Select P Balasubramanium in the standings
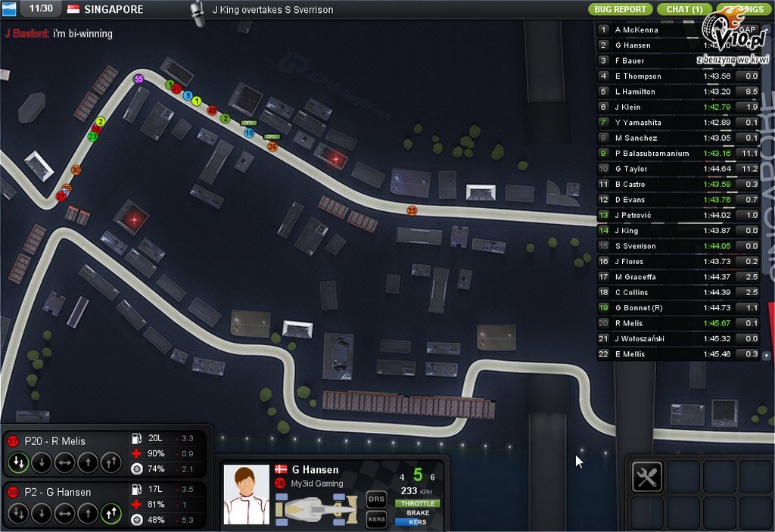 coord(678,154)
